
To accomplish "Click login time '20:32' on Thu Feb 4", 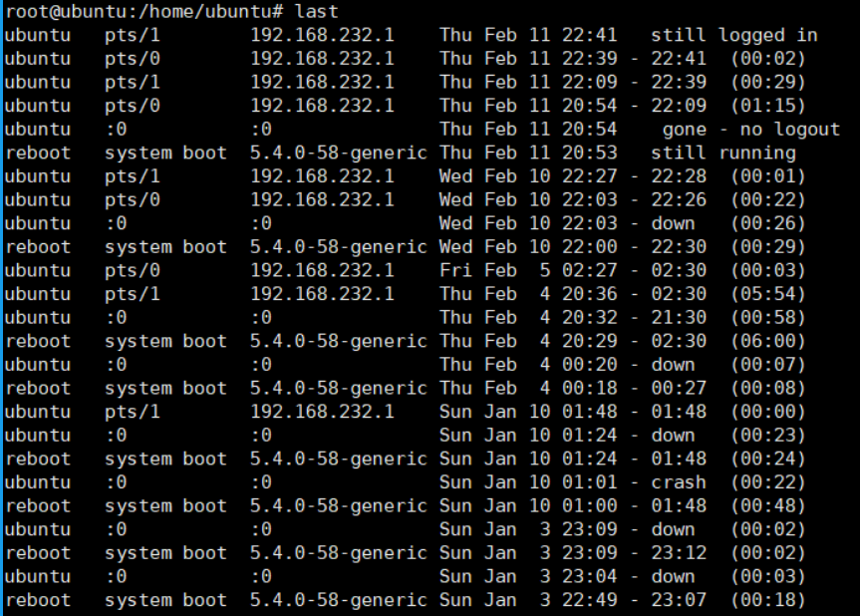I will click(x=590, y=318).
